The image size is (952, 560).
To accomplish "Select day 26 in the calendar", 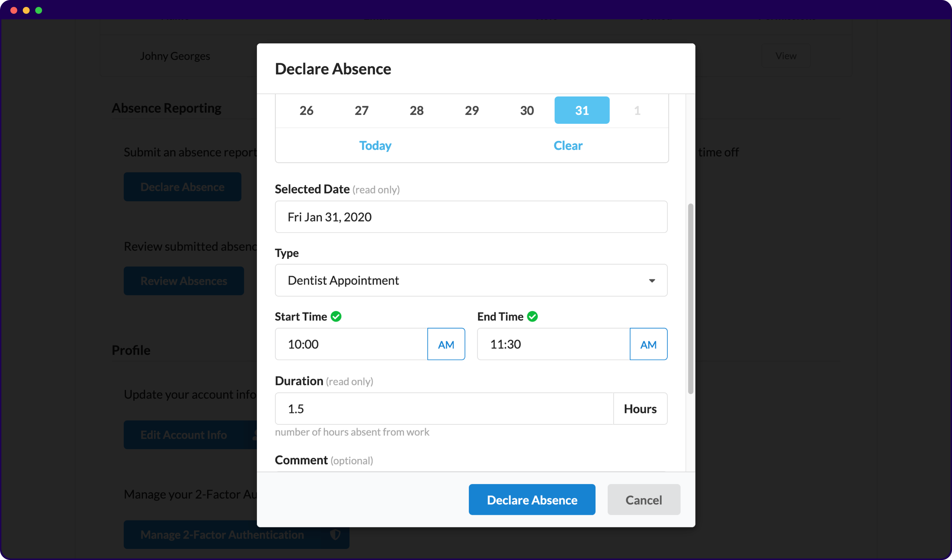I will pyautogui.click(x=306, y=110).
